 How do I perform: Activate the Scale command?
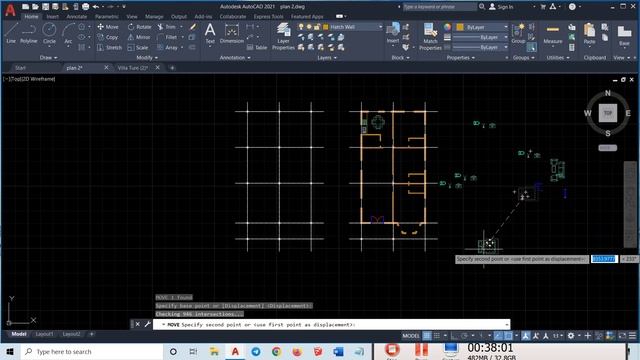pyautogui.click(x=138, y=47)
